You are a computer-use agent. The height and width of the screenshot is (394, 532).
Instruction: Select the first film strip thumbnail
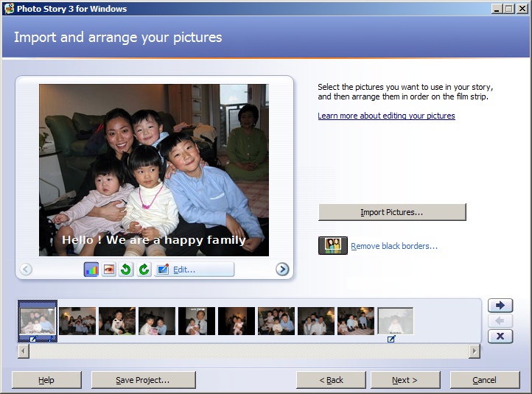(38, 321)
